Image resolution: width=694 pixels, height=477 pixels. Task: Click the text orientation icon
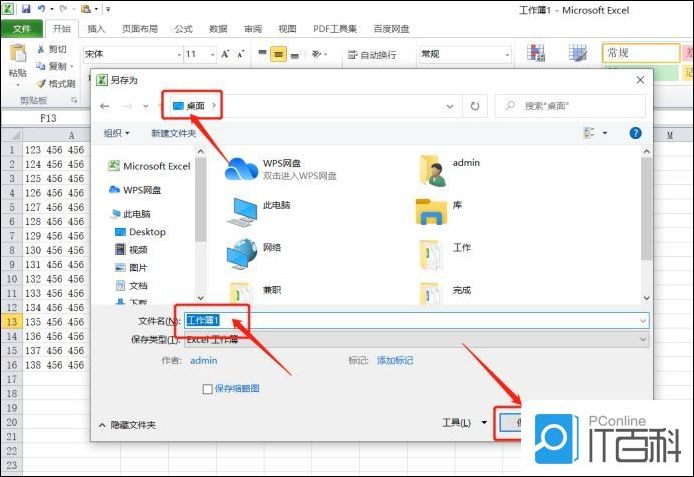click(316, 54)
